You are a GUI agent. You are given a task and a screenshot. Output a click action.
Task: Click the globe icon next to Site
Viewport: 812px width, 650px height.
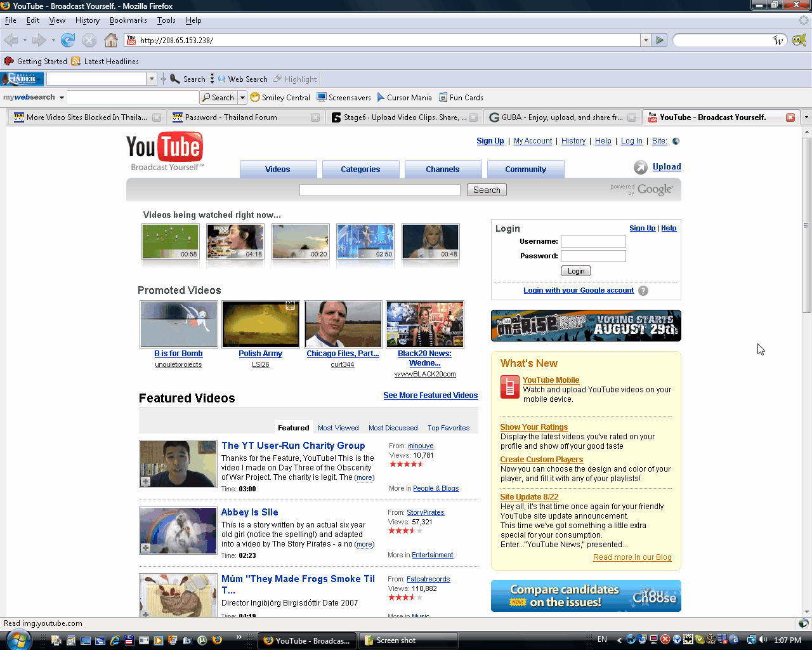pos(676,141)
